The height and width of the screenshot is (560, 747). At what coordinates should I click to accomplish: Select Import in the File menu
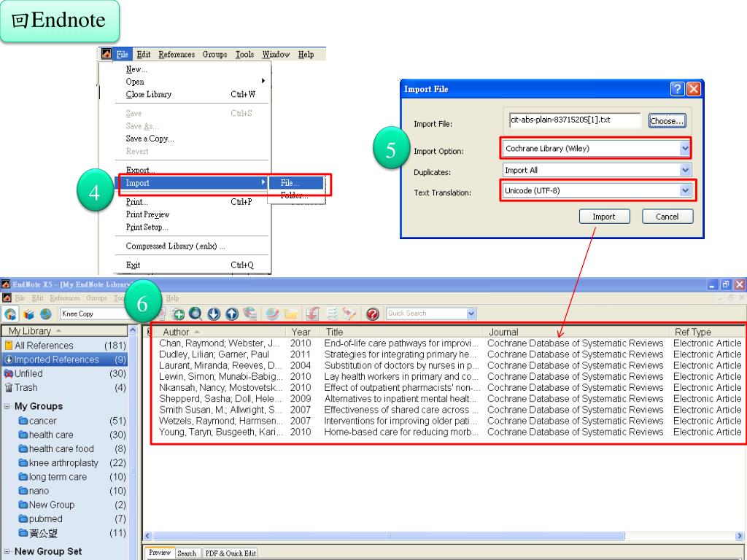tap(192, 183)
